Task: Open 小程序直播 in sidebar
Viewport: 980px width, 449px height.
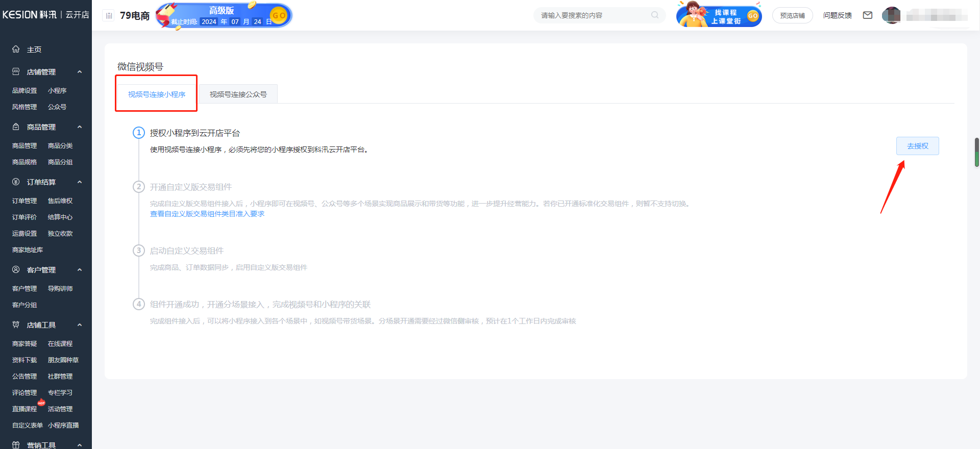Action: tap(63, 425)
